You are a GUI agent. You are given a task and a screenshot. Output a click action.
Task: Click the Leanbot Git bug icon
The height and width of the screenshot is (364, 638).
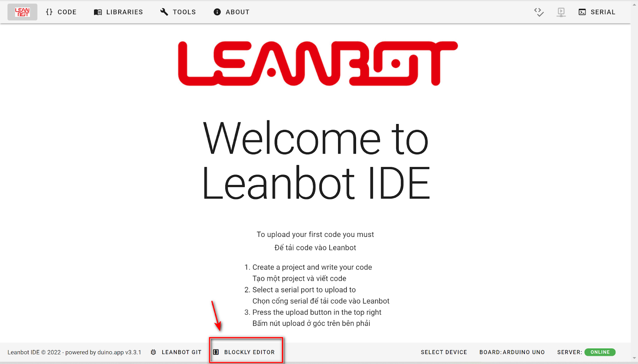point(154,352)
